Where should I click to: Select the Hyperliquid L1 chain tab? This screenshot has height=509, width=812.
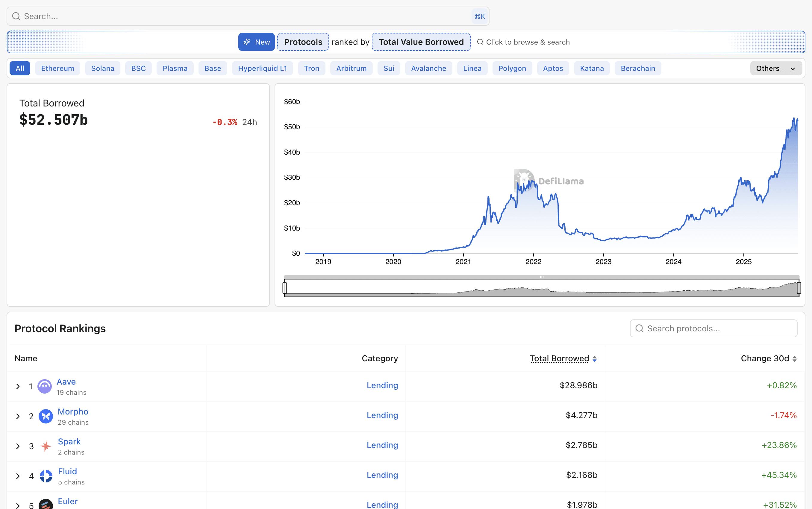(262, 68)
